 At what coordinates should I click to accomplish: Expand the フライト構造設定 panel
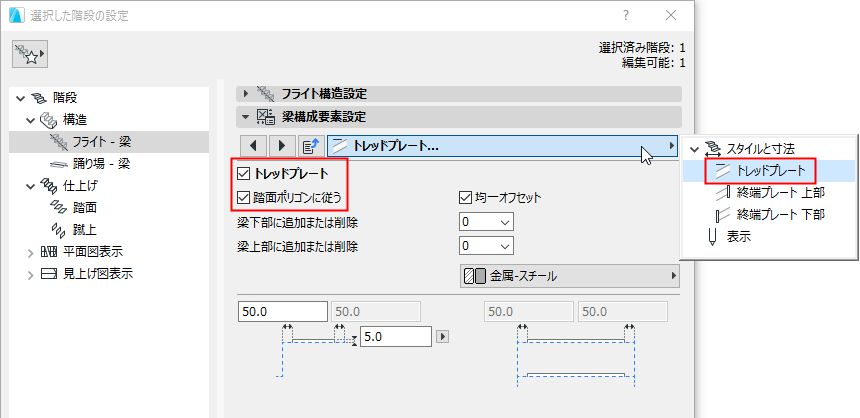[246, 94]
